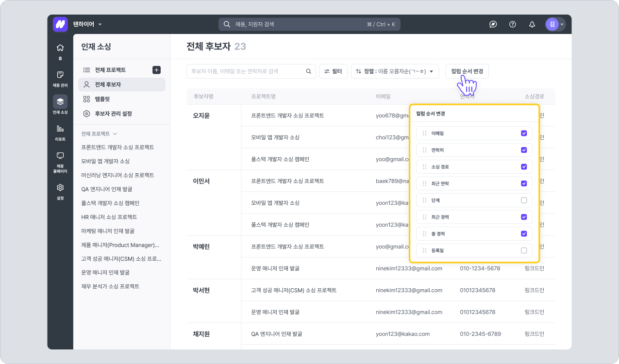Click the help question mark icon
Screen dimensions: 619x364
(512, 24)
